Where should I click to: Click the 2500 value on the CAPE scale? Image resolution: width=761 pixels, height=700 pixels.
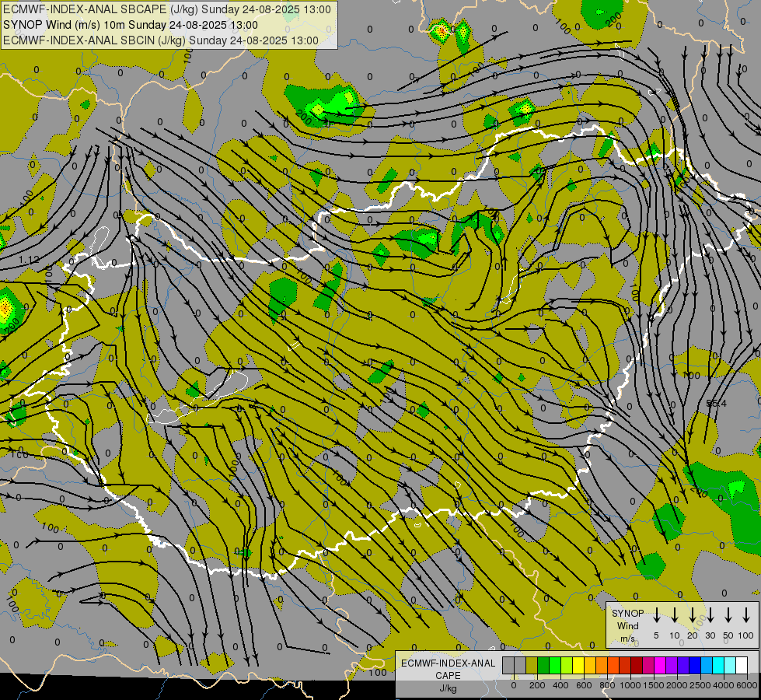coord(700,685)
